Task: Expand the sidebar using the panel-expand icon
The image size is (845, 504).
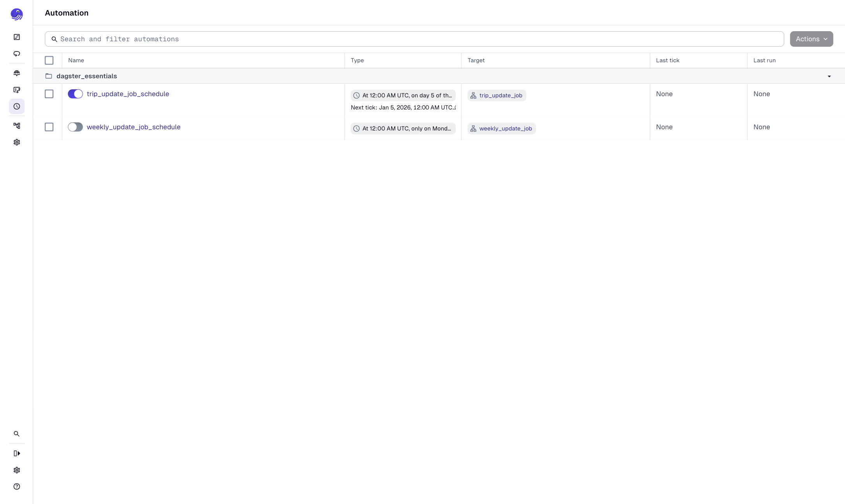Action: pyautogui.click(x=16, y=453)
